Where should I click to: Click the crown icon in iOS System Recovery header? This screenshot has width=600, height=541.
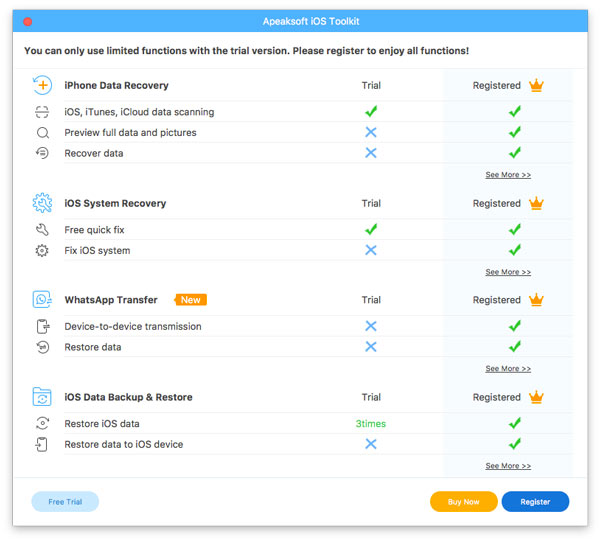click(x=536, y=203)
